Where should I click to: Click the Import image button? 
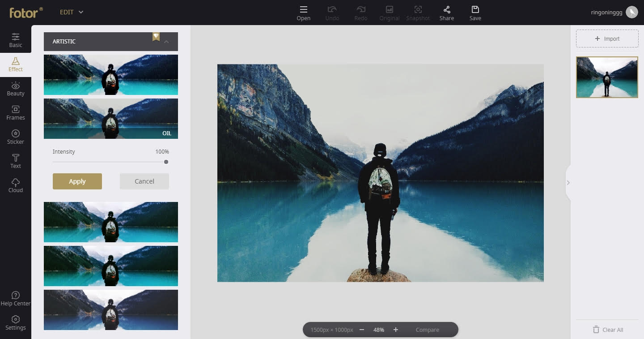(x=607, y=39)
